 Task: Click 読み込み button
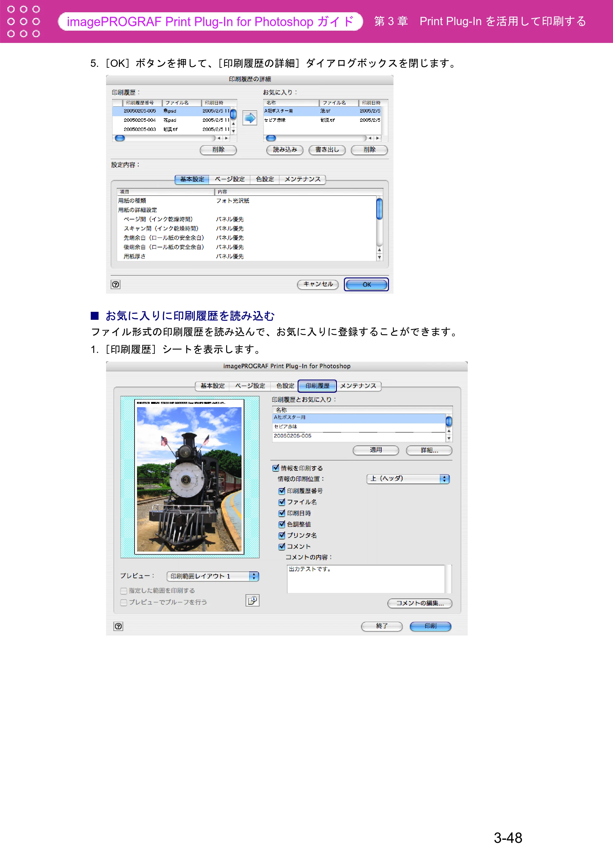point(285,150)
